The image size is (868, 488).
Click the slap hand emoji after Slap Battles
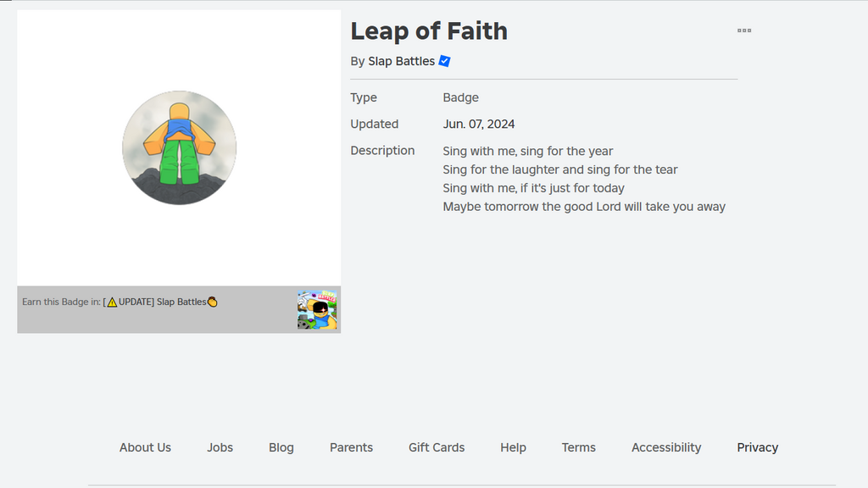coord(214,301)
